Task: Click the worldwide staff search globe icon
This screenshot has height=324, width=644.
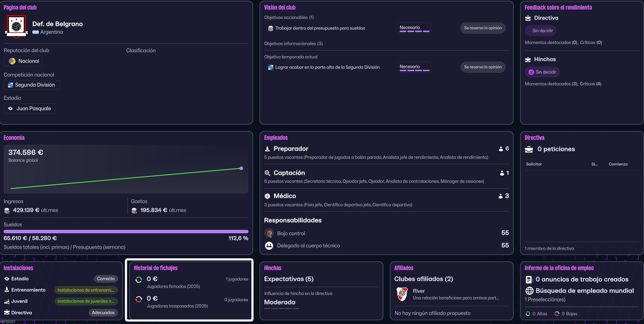Action: [x=529, y=291]
